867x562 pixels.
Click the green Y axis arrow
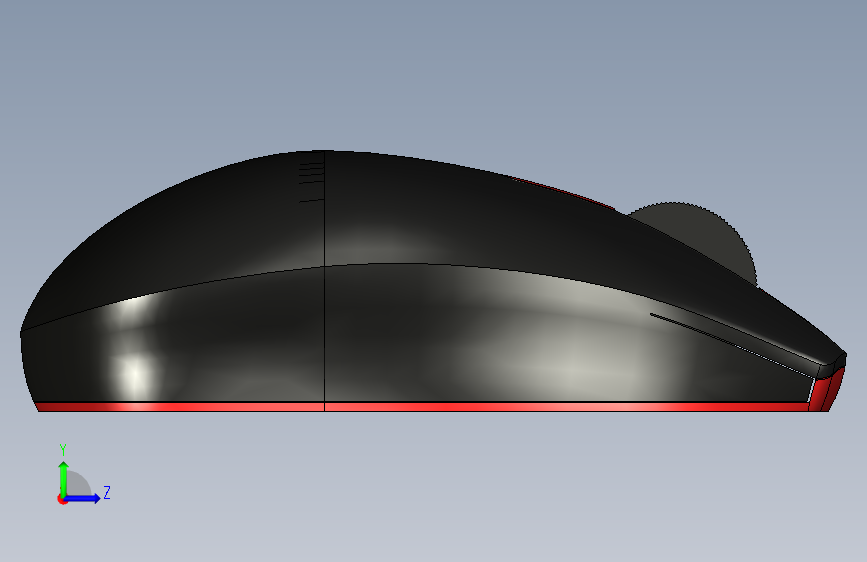(64, 478)
